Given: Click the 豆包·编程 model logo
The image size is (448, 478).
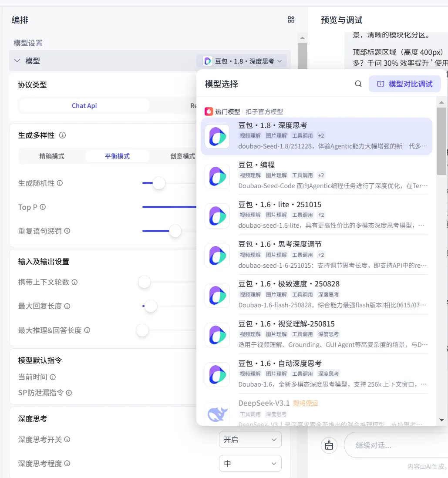Looking at the screenshot, I should [217, 176].
